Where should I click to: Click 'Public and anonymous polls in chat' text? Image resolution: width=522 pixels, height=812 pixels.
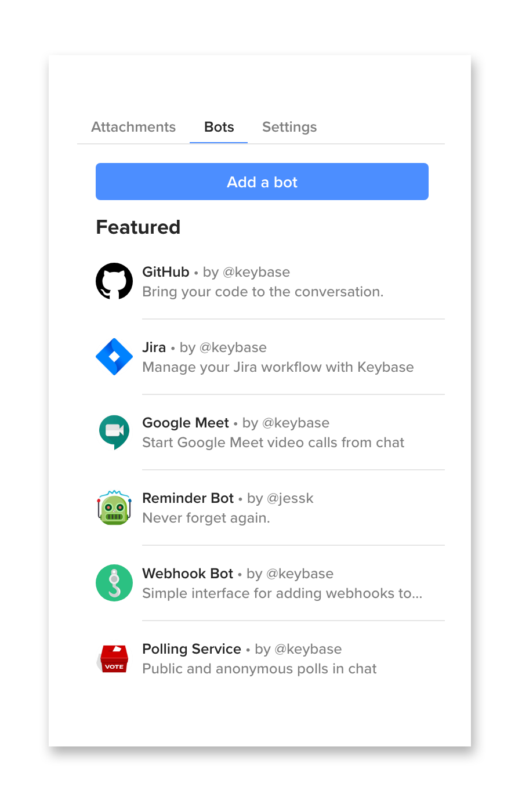pyautogui.click(x=260, y=669)
